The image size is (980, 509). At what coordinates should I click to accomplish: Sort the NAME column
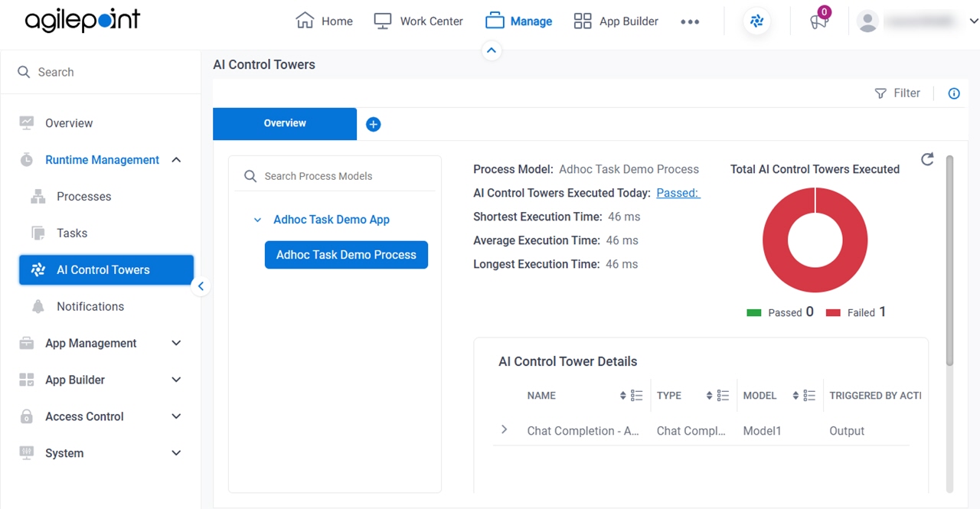(623, 396)
